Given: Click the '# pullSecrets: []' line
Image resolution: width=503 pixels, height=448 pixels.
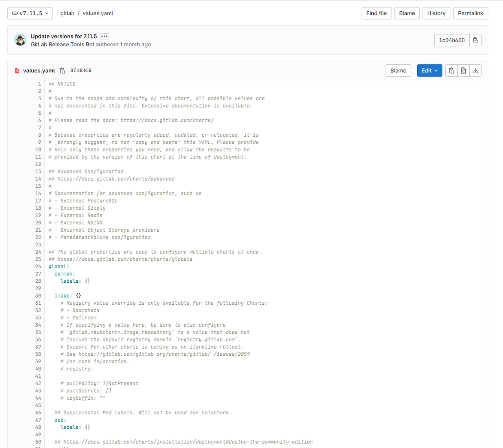Looking at the screenshot, I should click(x=86, y=391).
